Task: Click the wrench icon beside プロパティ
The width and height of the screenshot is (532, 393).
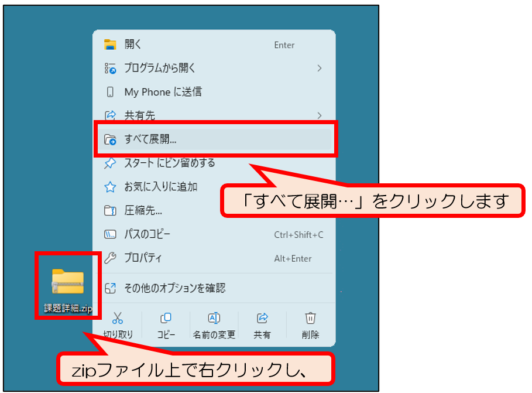Action: (110, 258)
